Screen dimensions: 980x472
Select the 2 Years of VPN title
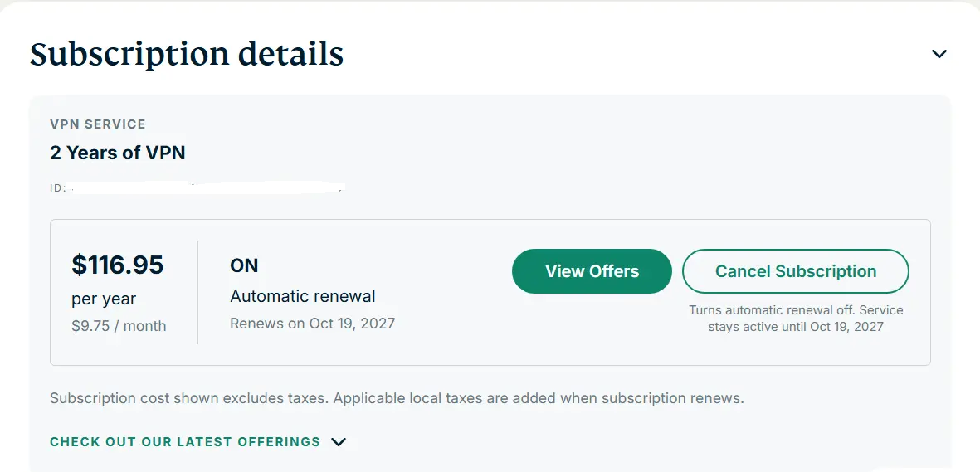(118, 153)
